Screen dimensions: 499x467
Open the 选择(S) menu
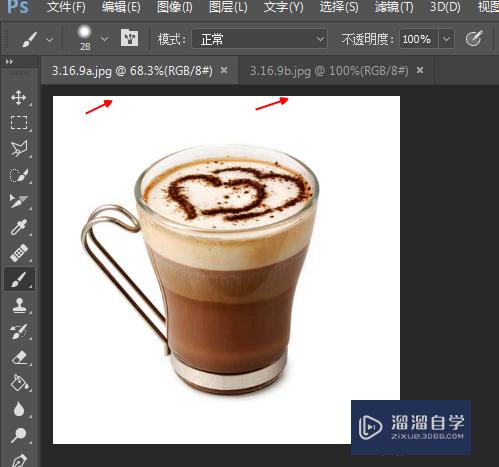pyautogui.click(x=339, y=7)
